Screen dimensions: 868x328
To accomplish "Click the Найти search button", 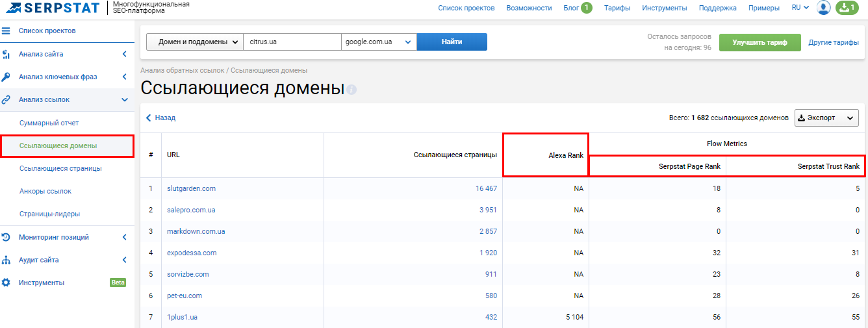I will point(452,42).
